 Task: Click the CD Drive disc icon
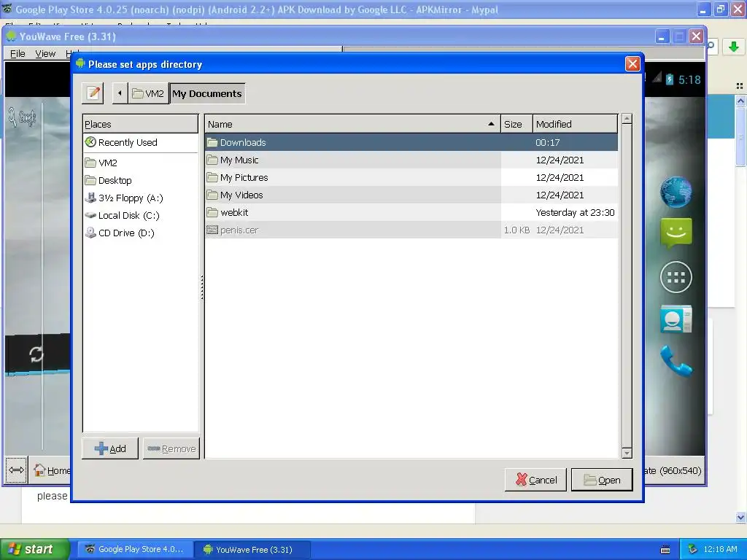(90, 233)
